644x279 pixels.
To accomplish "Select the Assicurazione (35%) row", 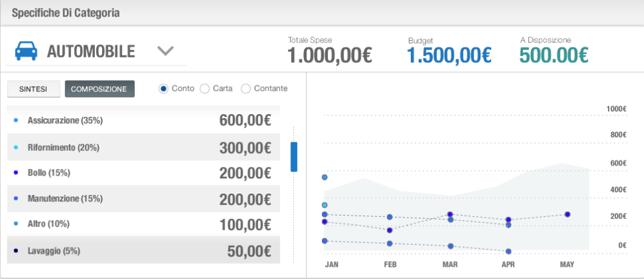I will [144, 121].
